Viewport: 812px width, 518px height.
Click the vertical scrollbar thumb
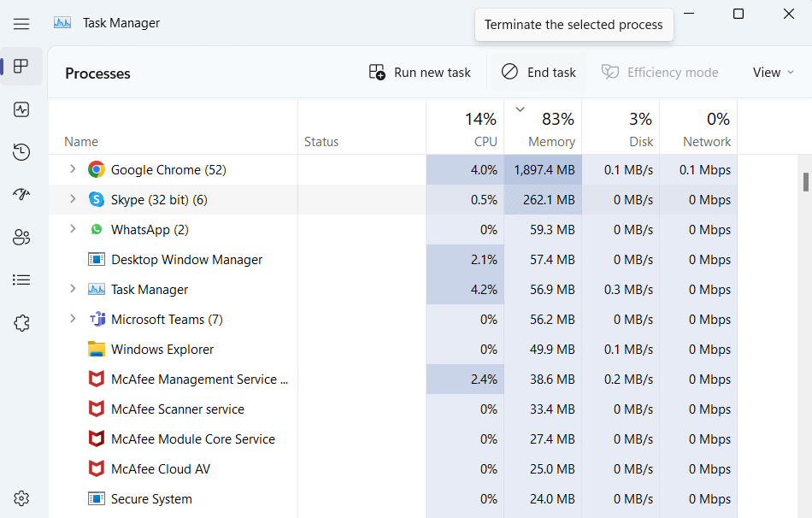coord(805,182)
